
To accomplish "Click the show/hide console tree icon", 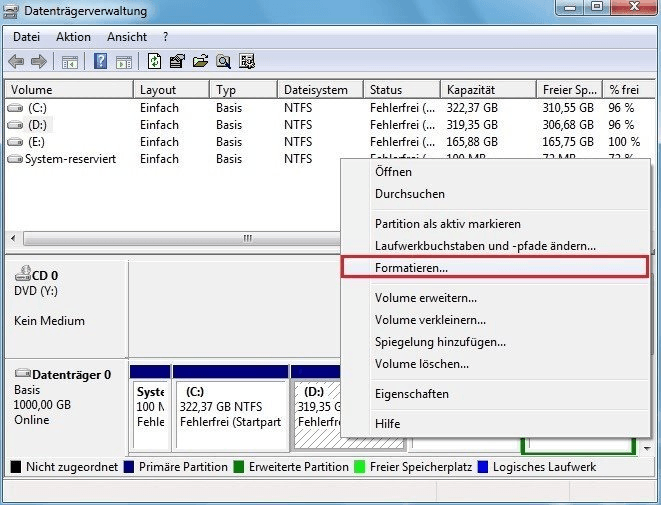I will click(x=70, y=62).
